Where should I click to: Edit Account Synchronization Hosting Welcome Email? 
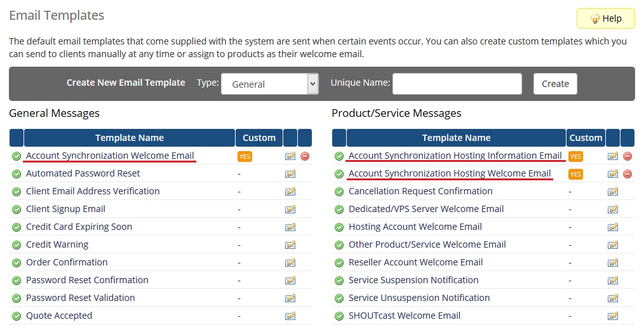(x=613, y=174)
